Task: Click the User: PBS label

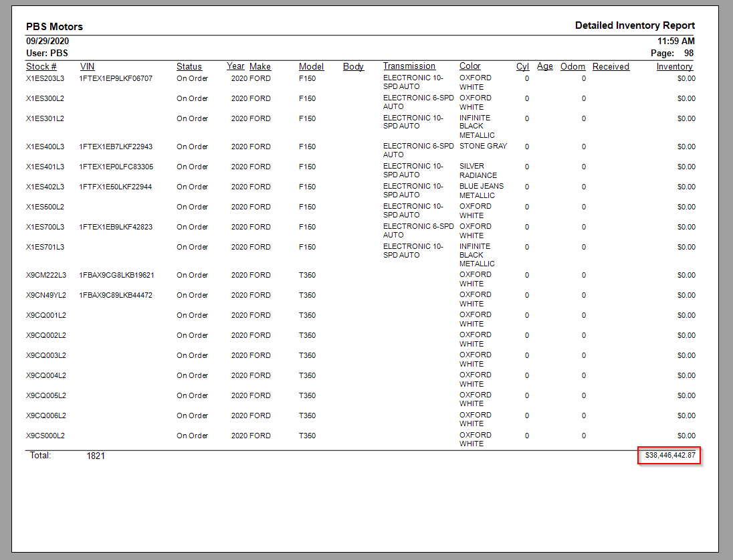Action: (x=47, y=54)
